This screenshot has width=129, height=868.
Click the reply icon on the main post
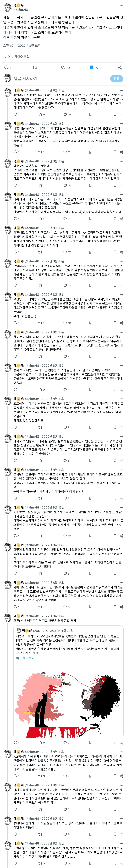click(x=6, y=68)
